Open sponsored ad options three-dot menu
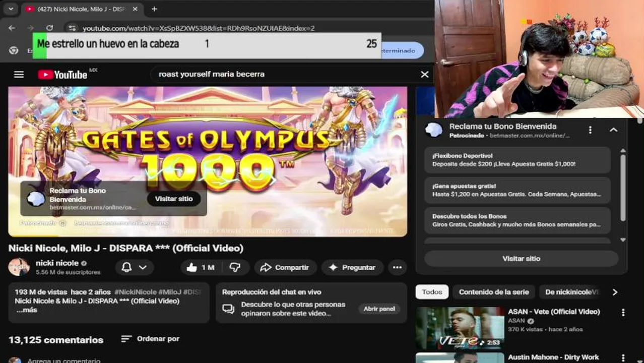This screenshot has width=644, height=363. (x=590, y=130)
